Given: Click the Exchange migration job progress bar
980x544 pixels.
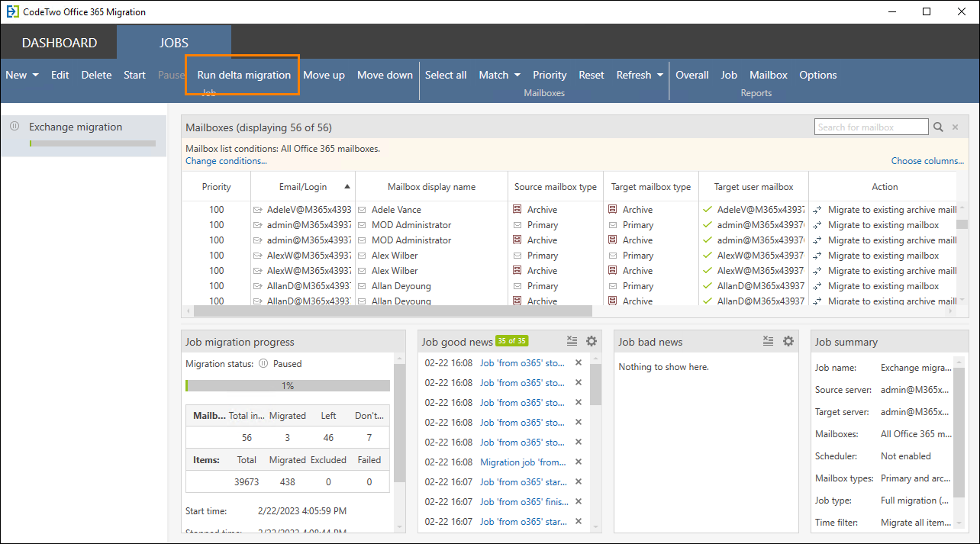Looking at the screenshot, I should tap(92, 143).
